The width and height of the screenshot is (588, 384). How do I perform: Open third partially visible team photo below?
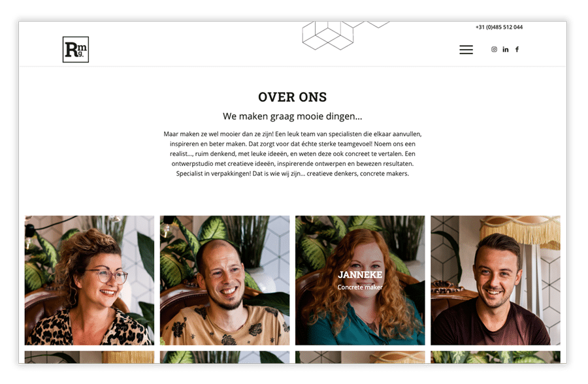coord(360,357)
